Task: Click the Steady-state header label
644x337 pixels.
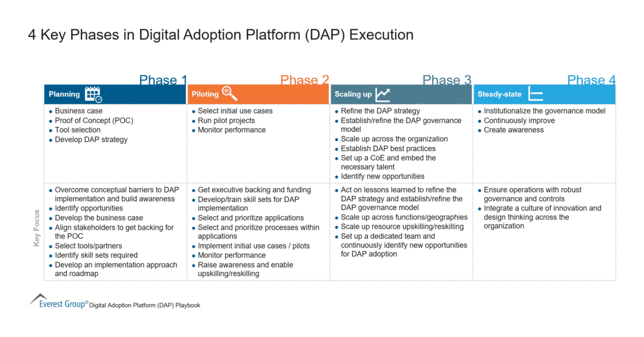Action: click(499, 95)
